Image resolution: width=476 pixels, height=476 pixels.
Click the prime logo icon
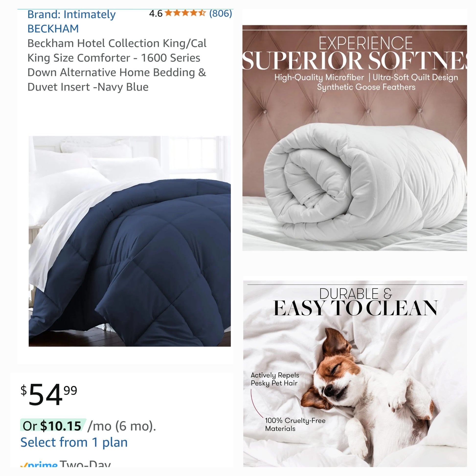[x=39, y=464]
